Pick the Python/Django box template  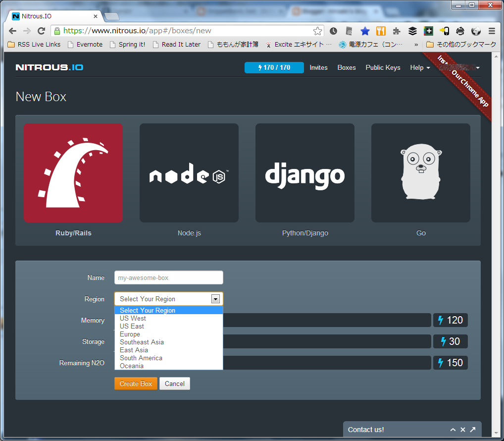coord(304,173)
